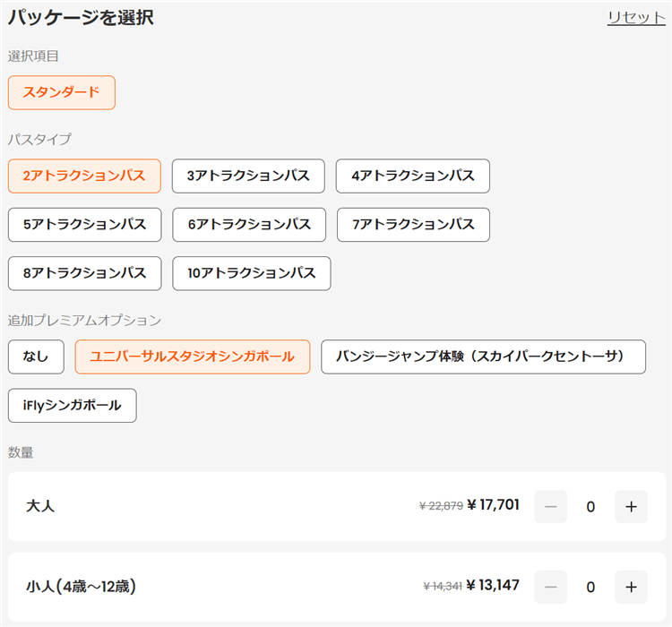Select the 8アトラクションパス pass
Image resolution: width=672 pixels, height=627 pixels.
pos(84,274)
